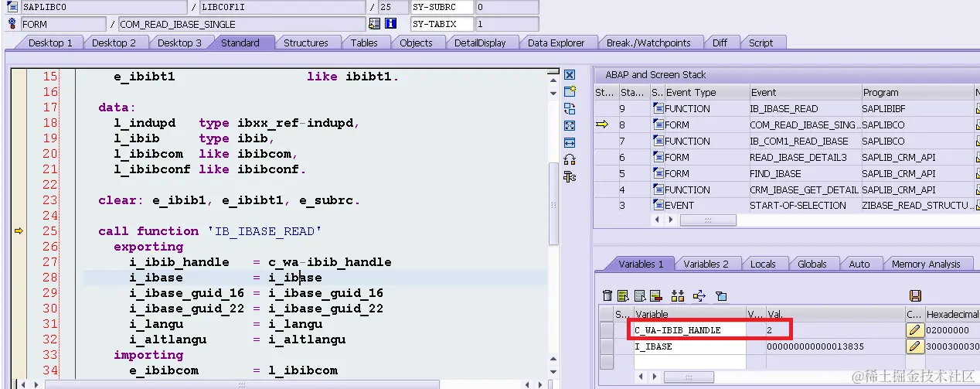Click the horizontal maximize arrows icon
The height and width of the screenshot is (389, 980).
570,142
